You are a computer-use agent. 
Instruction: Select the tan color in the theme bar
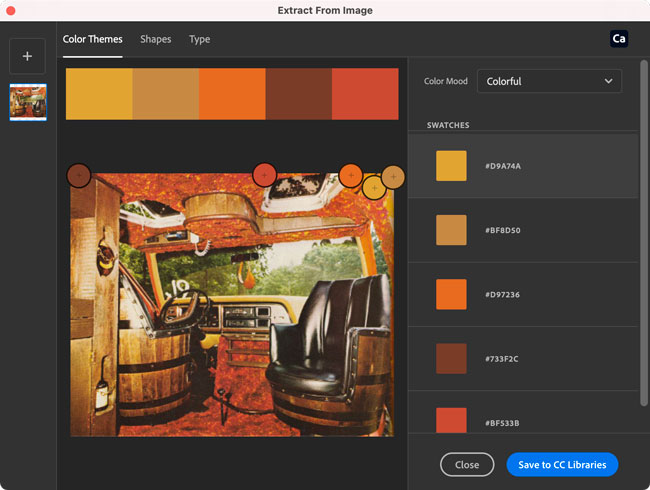166,94
